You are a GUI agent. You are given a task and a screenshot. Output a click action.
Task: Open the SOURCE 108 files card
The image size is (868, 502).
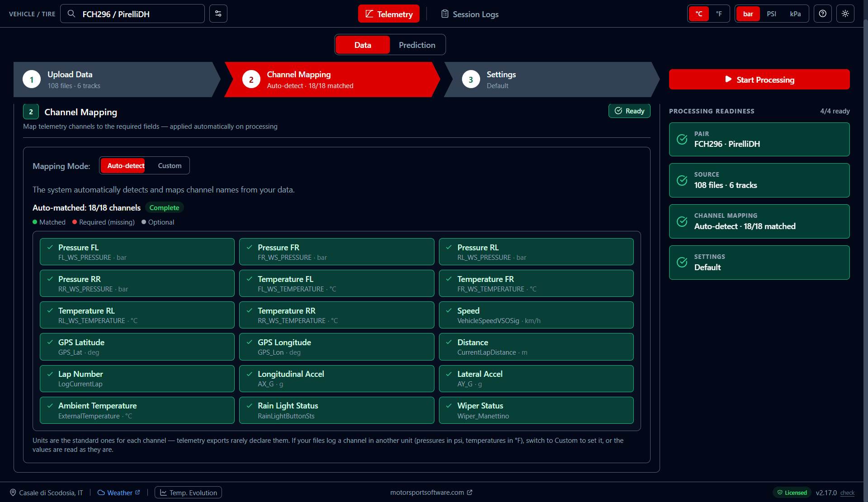[x=759, y=180]
